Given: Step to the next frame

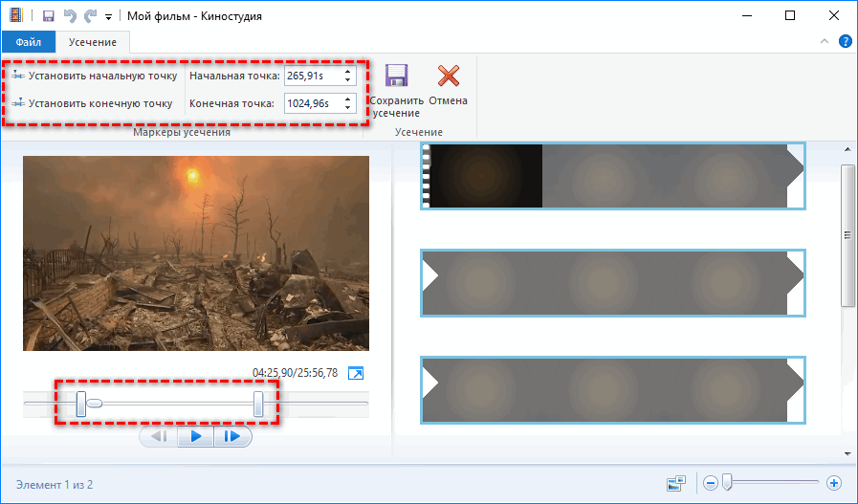Looking at the screenshot, I should coord(232,436).
